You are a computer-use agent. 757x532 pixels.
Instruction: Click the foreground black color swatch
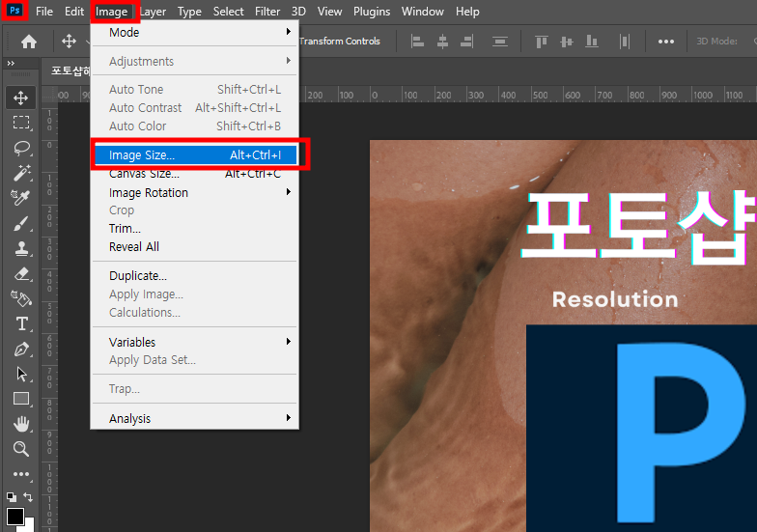tap(14, 516)
